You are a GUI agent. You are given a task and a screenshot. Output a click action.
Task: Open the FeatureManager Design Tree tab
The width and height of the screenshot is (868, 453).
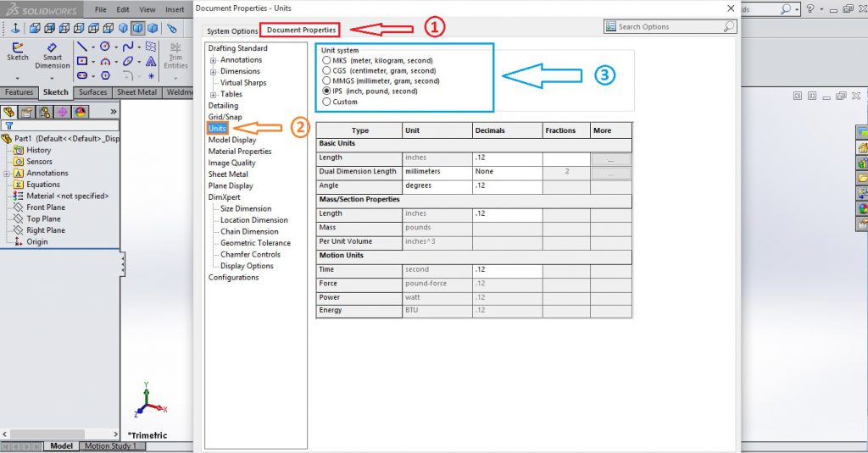coord(8,113)
